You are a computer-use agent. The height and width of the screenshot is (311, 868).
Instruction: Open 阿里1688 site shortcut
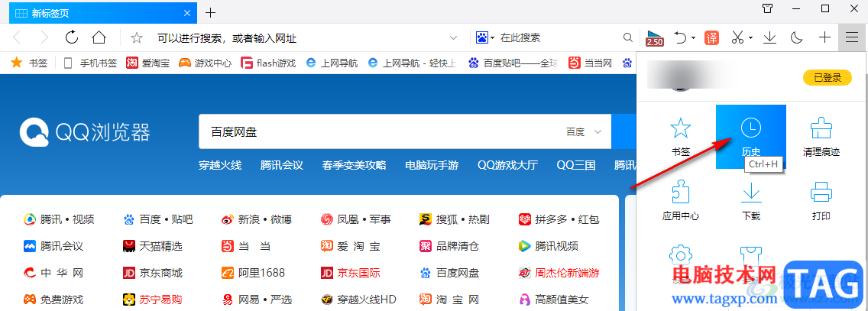click(253, 273)
